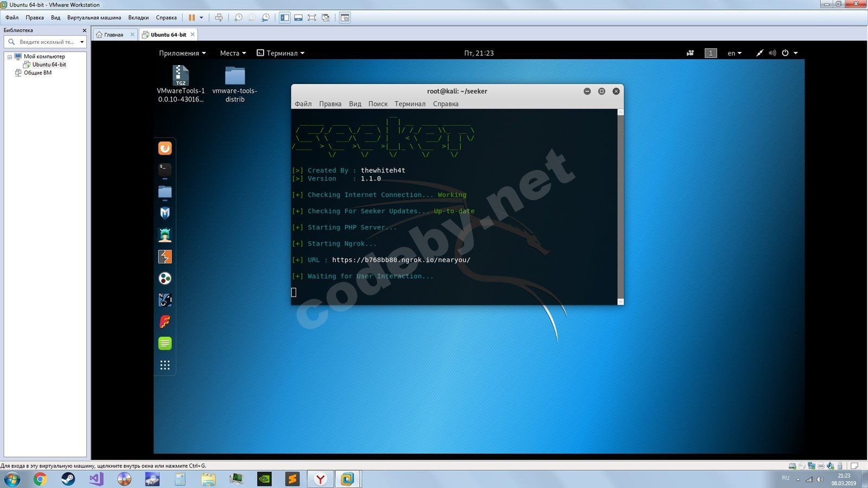
Task: Launch BeEF from the Kali dock
Action: tap(165, 300)
